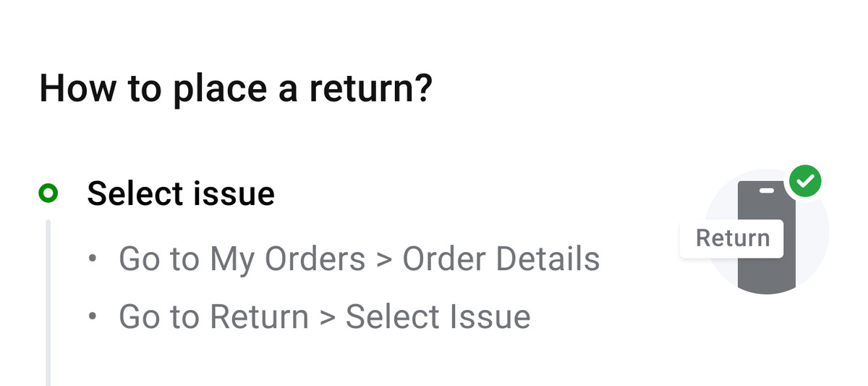The width and height of the screenshot is (868, 386).
Task: Click the word "Return" in the second bullet
Action: coord(259,317)
